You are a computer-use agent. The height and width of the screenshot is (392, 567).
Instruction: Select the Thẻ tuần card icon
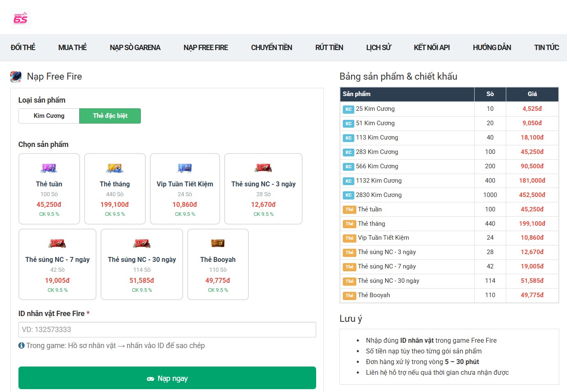coord(49,168)
